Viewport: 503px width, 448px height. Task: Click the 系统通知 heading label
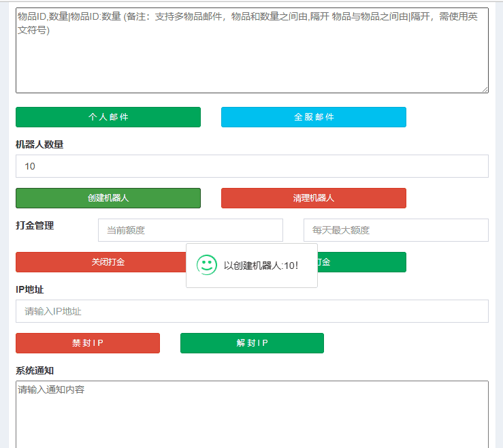(35, 371)
